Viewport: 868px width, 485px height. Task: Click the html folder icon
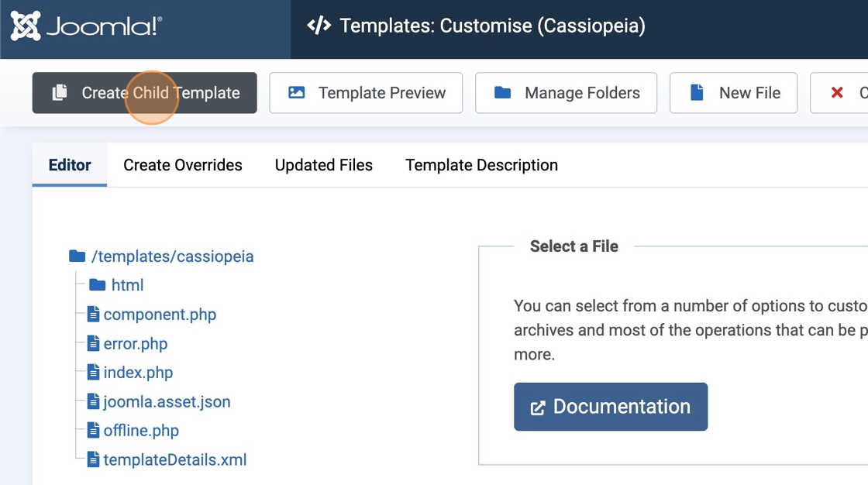click(97, 285)
